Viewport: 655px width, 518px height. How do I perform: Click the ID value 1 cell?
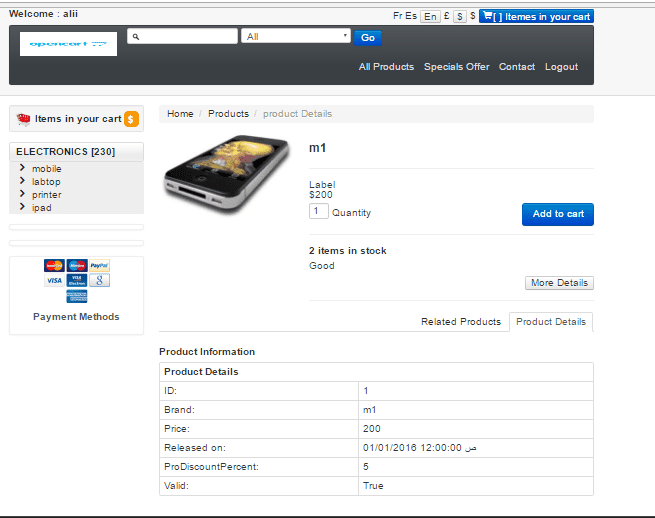pyautogui.click(x=476, y=391)
